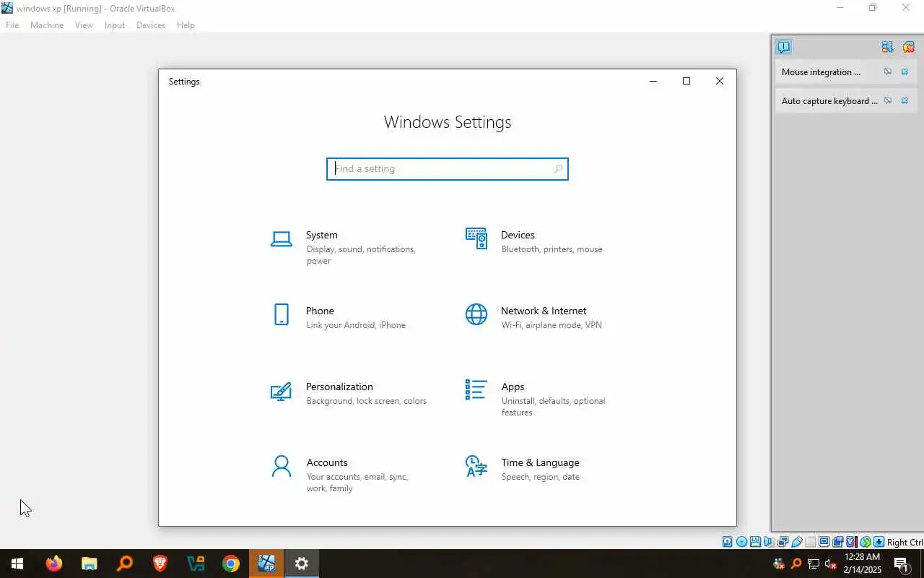Viewport: 924px width, 578px height.
Task: Click details icon on Auto capture keyboard notification
Action: [x=888, y=100]
